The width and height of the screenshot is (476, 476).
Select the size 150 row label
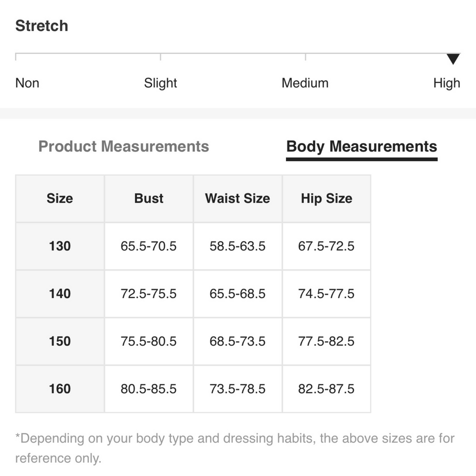pyautogui.click(x=60, y=341)
